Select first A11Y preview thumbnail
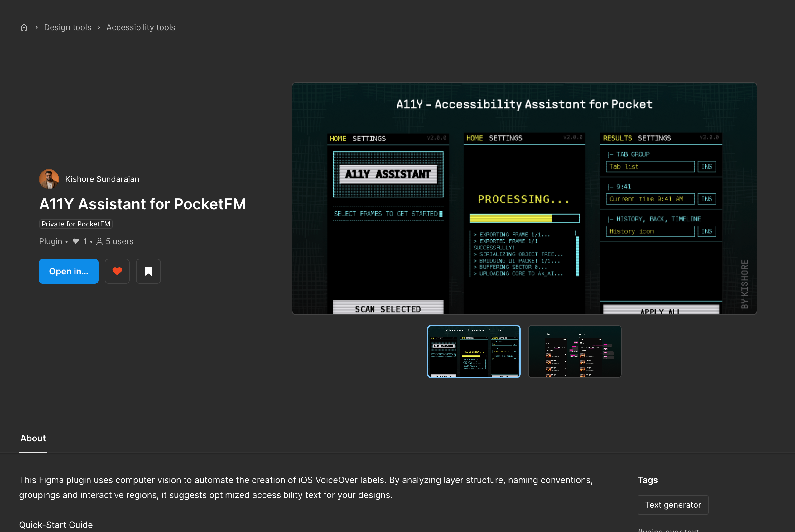 474,351
